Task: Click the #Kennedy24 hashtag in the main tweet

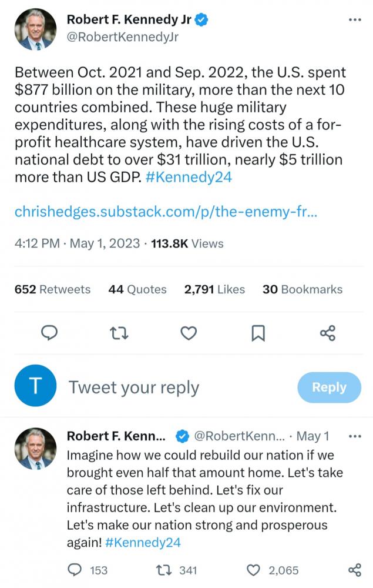Action: [x=189, y=177]
